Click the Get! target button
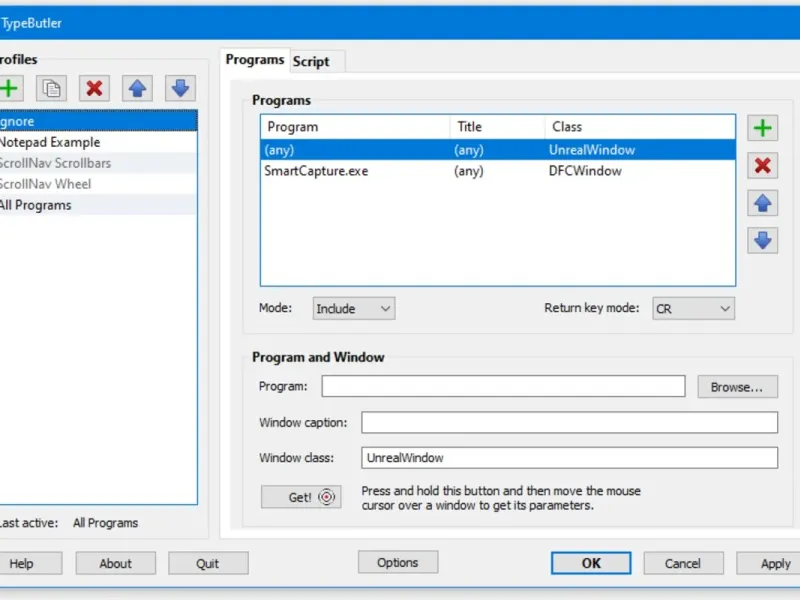The height and width of the screenshot is (600, 800). point(301,497)
